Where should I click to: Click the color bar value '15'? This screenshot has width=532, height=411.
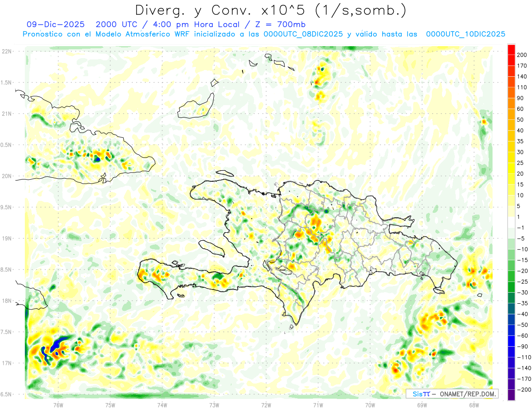521,184
